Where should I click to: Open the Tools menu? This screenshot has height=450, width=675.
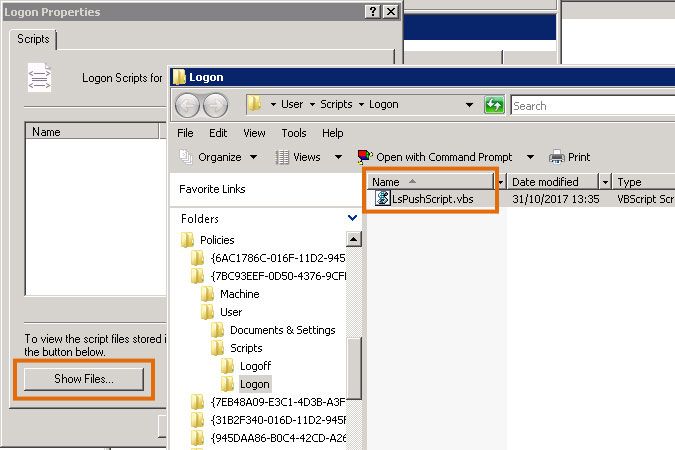(x=294, y=133)
